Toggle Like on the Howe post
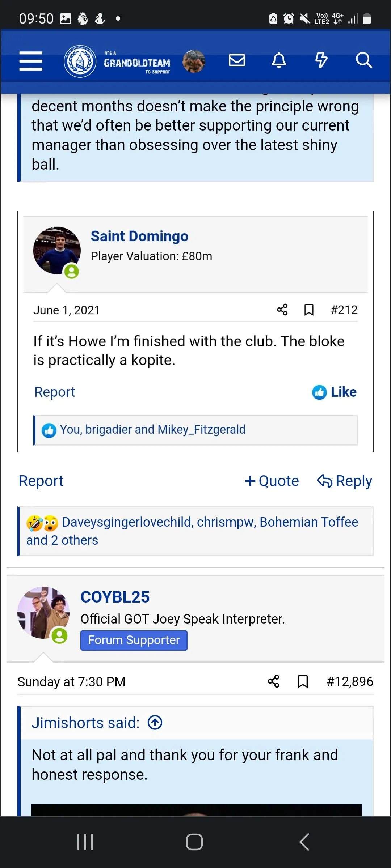391x868 pixels. [335, 392]
